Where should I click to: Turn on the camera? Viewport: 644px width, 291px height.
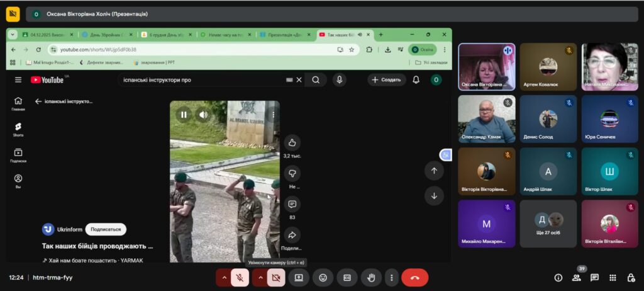tap(275, 277)
